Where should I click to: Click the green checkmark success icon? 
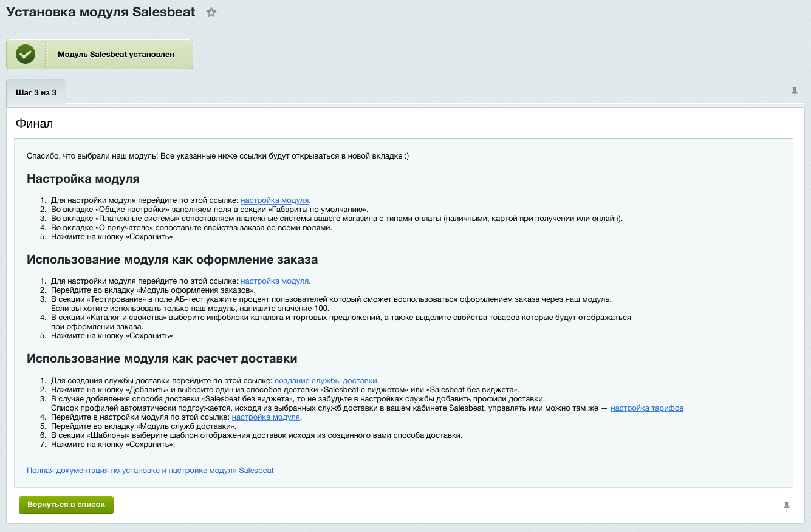[x=26, y=54]
